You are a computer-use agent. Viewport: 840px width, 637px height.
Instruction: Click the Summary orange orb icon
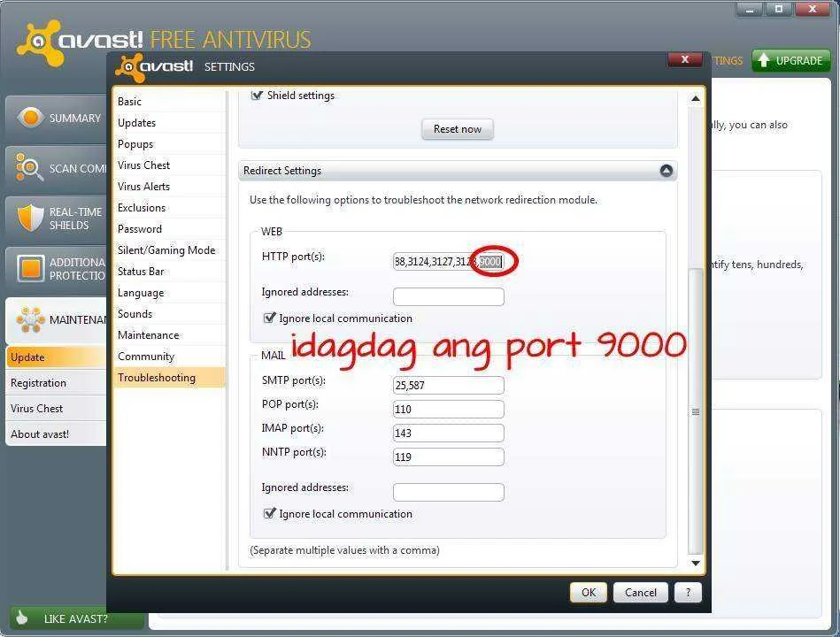click(x=30, y=118)
